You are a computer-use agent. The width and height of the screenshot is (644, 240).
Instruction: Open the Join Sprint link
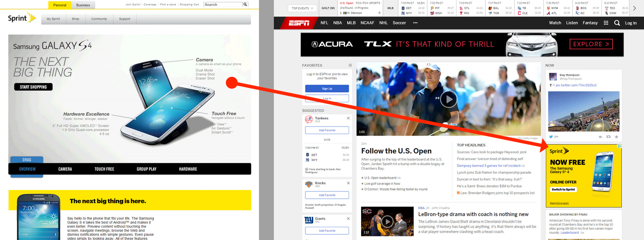[133, 5]
